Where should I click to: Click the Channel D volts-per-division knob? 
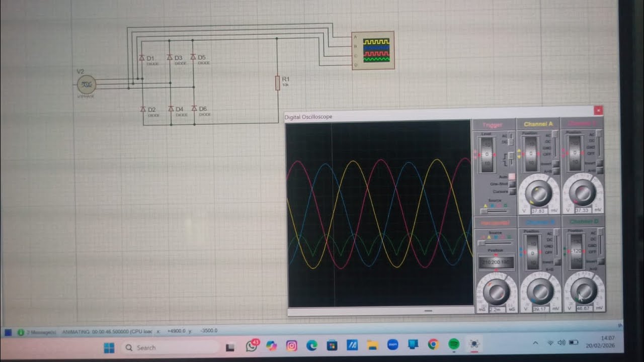coord(585,290)
